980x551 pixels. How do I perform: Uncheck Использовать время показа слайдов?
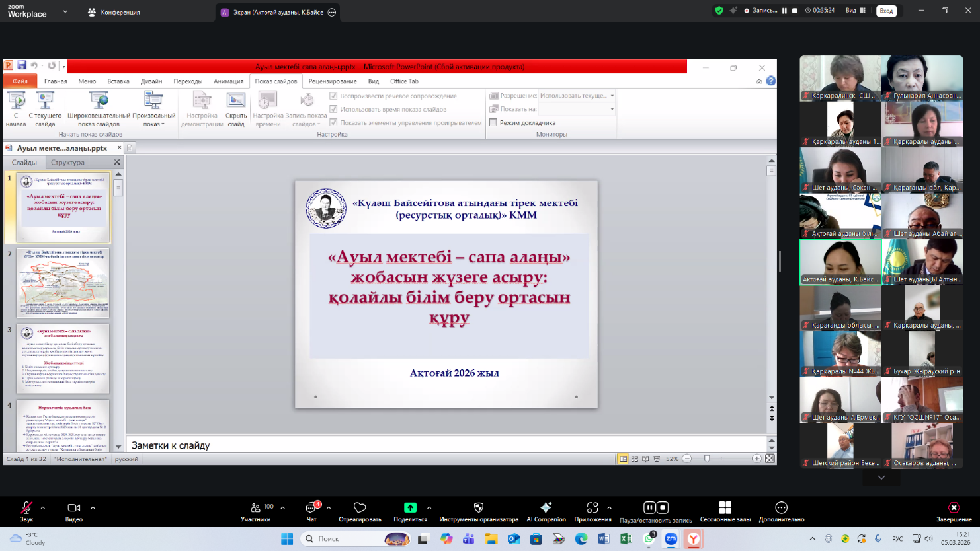(333, 108)
